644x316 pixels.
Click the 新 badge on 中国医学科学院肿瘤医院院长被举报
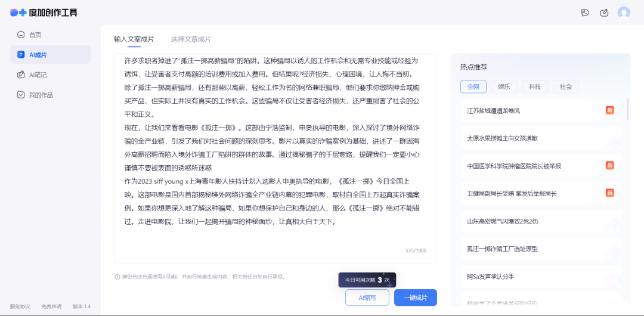610,165
